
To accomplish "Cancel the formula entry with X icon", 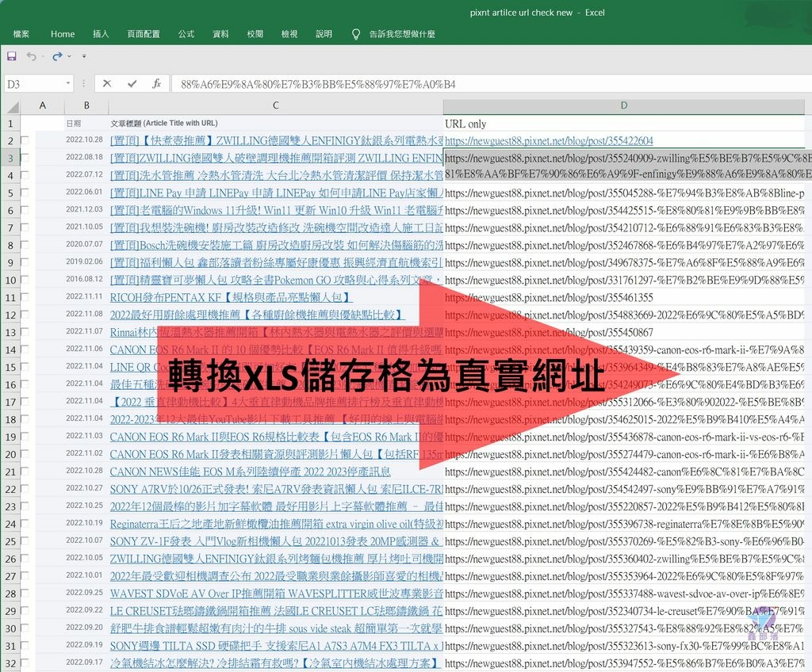I will (x=107, y=83).
